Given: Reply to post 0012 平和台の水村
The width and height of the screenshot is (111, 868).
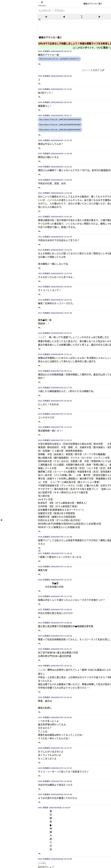Looking at the screenshot, I should tap(39, 245).
